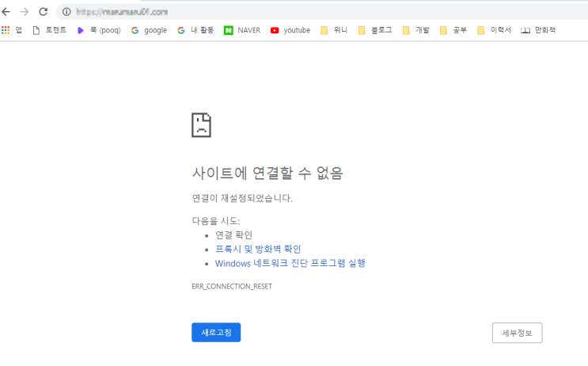Expand the 워니 bookmark folder
This screenshot has height=366, width=588.
coord(334,30)
